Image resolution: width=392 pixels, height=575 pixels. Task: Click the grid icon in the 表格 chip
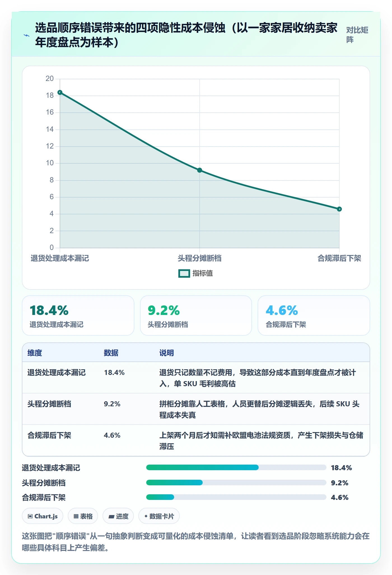76,516
